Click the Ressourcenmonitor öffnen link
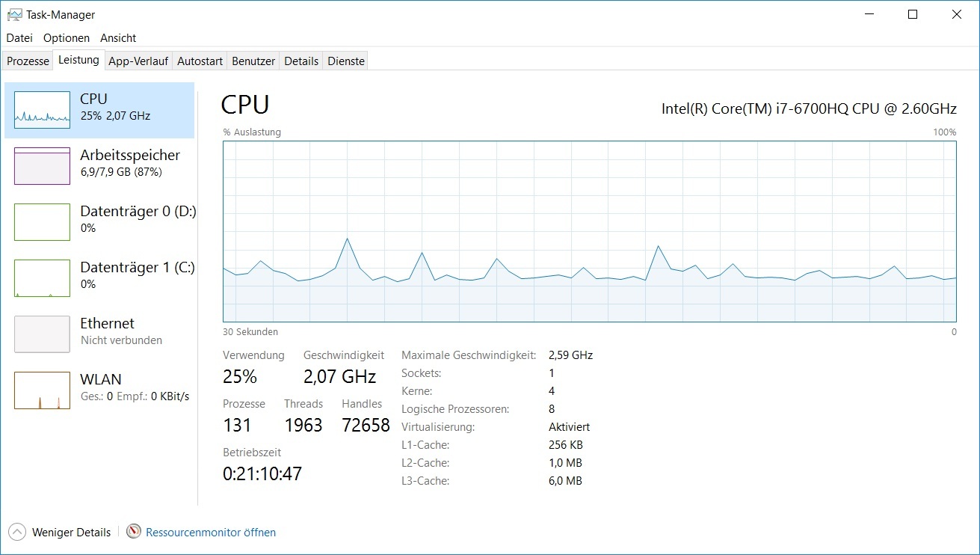Screen dimensions: 980x555 pyautogui.click(x=211, y=533)
